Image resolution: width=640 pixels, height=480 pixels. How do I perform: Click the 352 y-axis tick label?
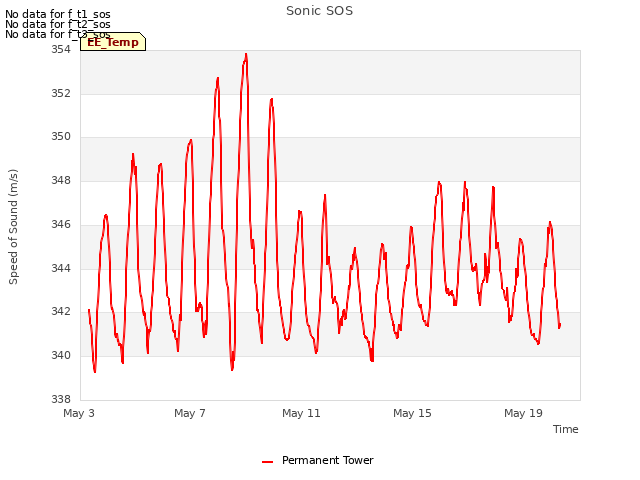61,93
